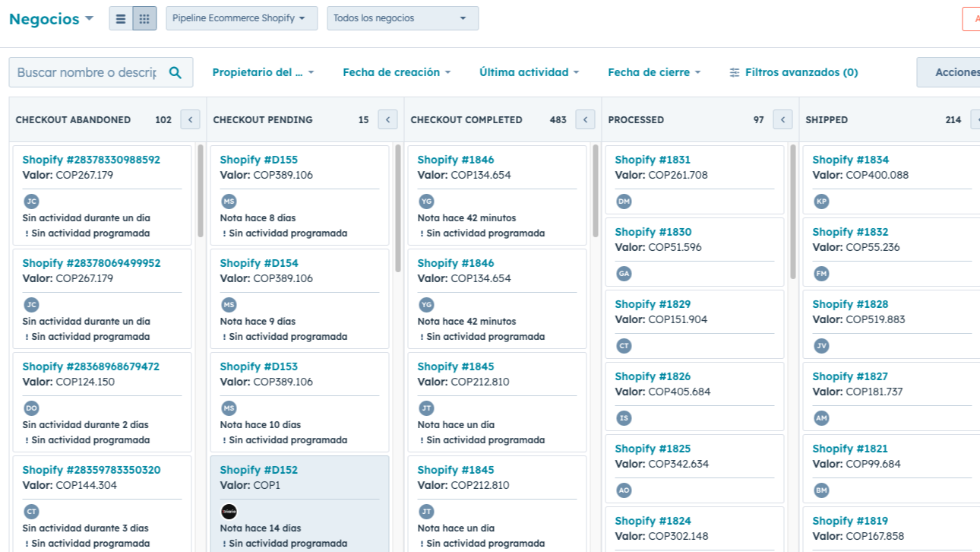Open deal Shopify #1846 link
980x552 pixels.
click(455, 160)
